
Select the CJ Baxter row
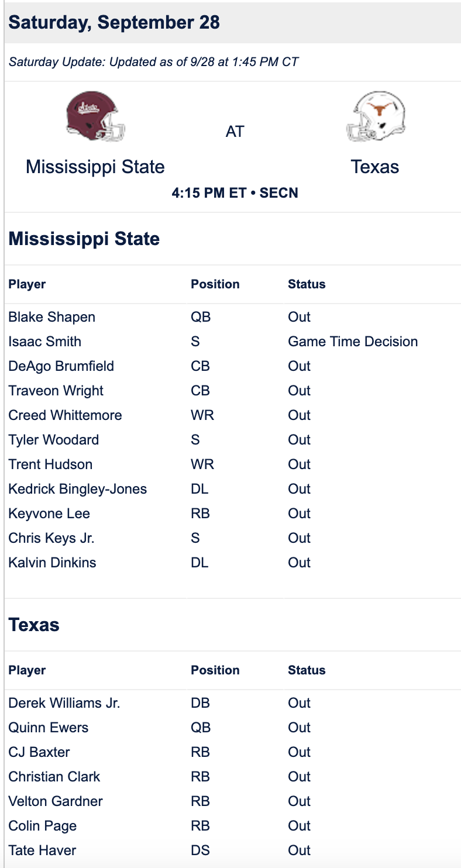click(x=233, y=752)
